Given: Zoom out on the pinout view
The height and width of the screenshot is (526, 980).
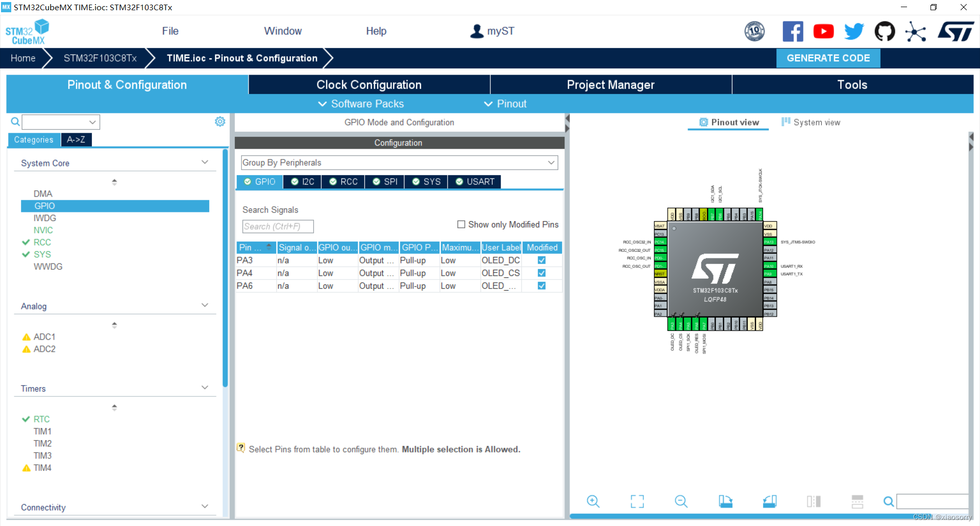Looking at the screenshot, I should pos(681,501).
